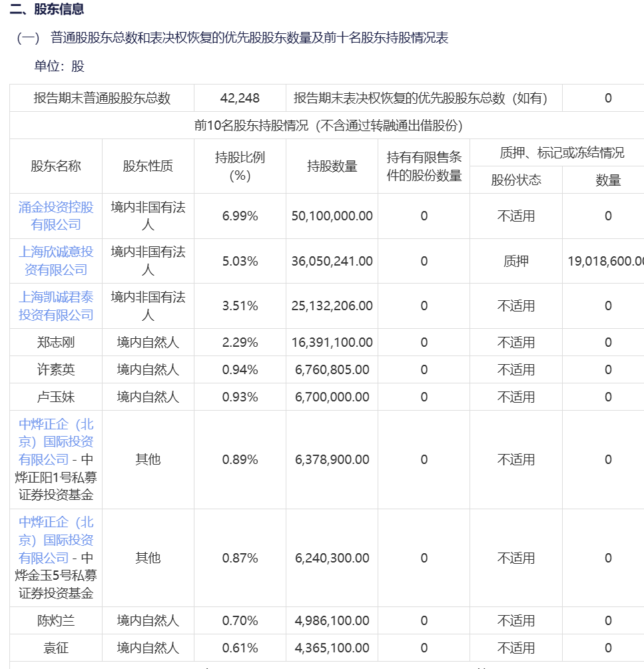Select the 质押 status cell

click(x=516, y=261)
